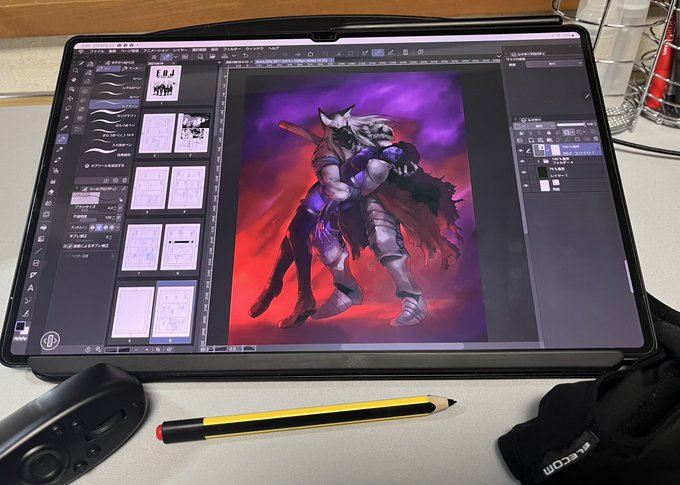Screen dimensions: 680x485
Task: Click the pen icon on selected layer
Action: point(528,151)
